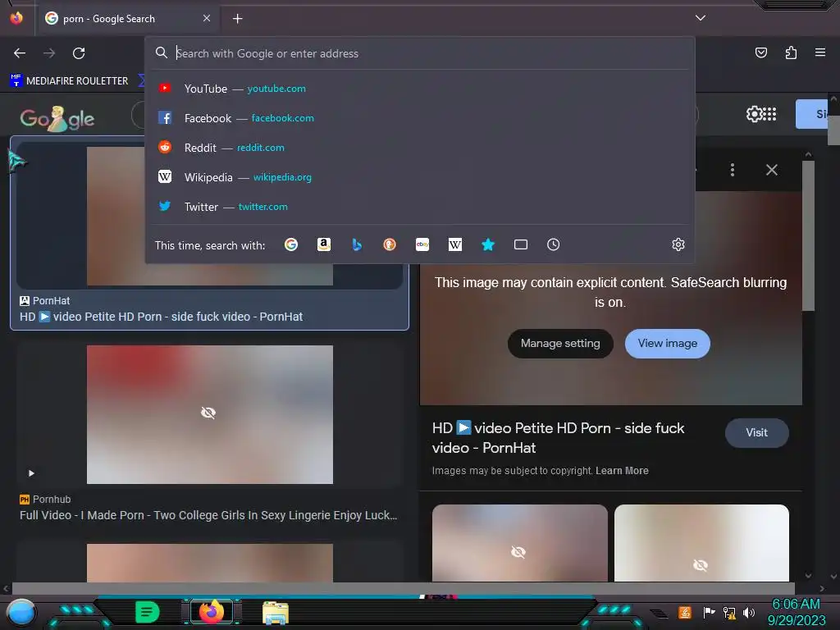Open the Firefox hamburger application menu

pos(820,52)
